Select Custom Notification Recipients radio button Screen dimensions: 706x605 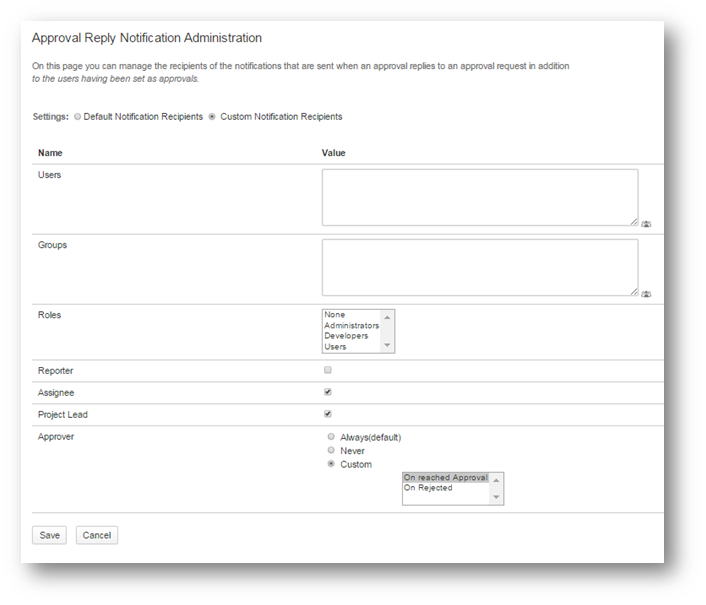(x=212, y=117)
